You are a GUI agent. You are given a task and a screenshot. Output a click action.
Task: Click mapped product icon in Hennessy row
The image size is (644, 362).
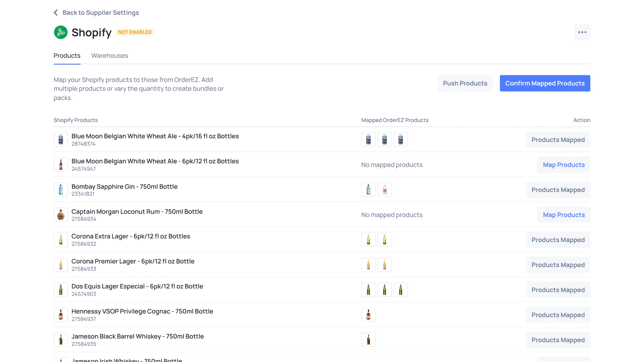click(368, 315)
